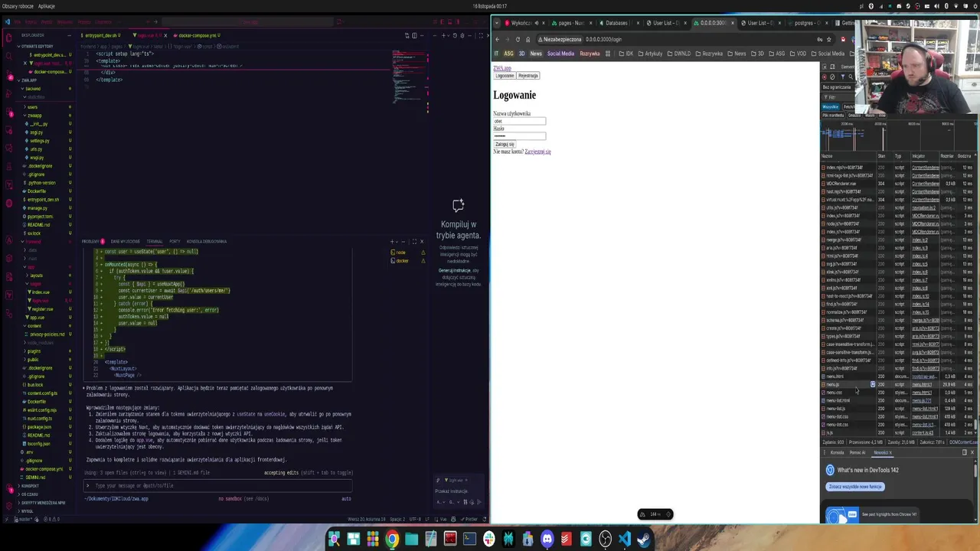980x551 pixels.
Task: Open the terminal app from the dock
Action: click(x=469, y=539)
